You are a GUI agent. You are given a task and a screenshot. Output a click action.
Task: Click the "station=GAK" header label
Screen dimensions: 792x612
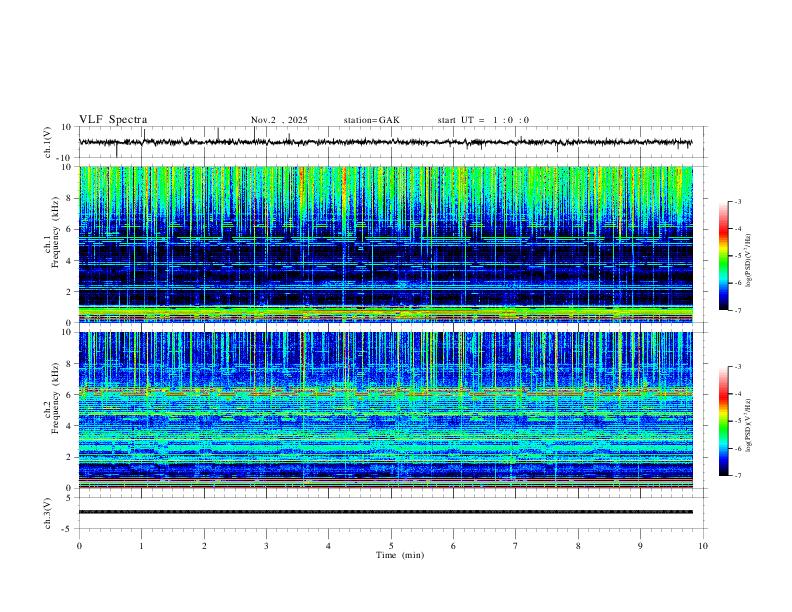371,120
